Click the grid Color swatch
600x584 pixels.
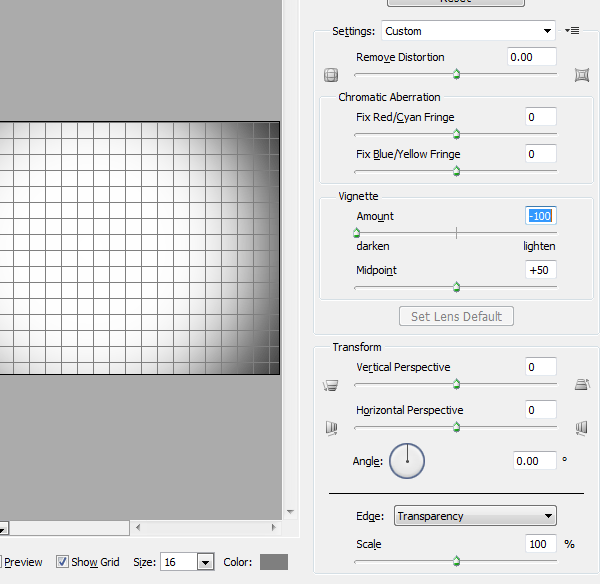pos(274,562)
